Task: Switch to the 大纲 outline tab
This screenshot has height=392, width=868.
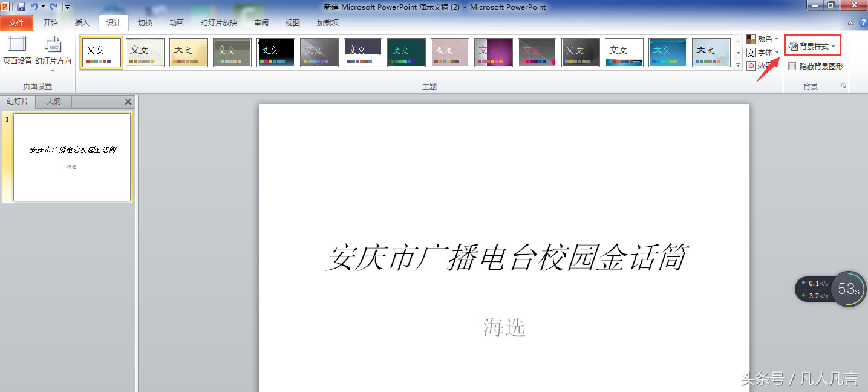Action: point(53,102)
